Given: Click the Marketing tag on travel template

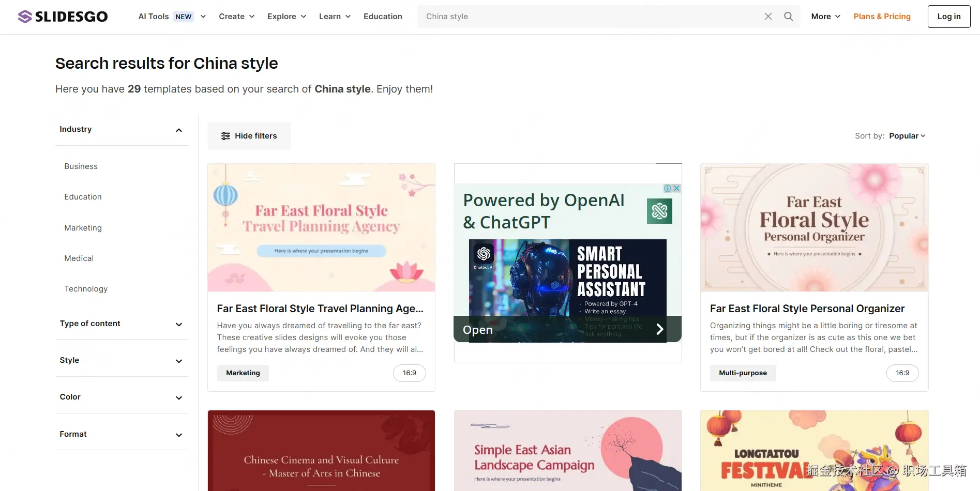Looking at the screenshot, I should 243,373.
